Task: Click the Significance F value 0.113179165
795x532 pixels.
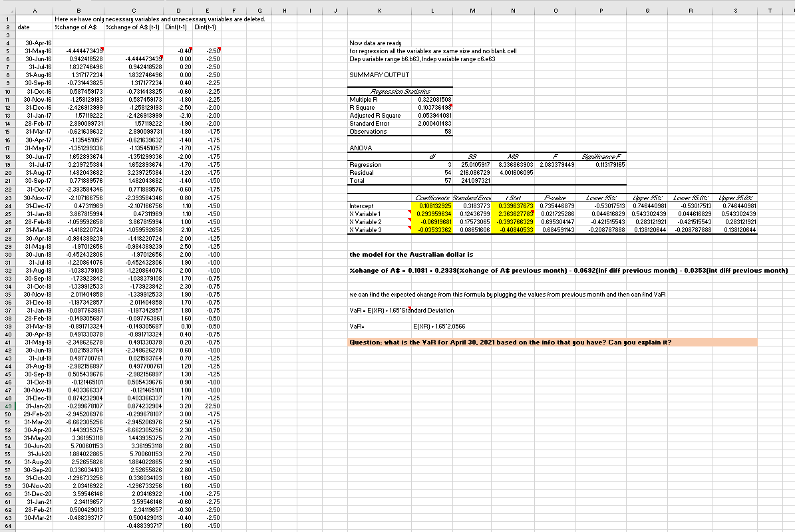Action: point(601,165)
